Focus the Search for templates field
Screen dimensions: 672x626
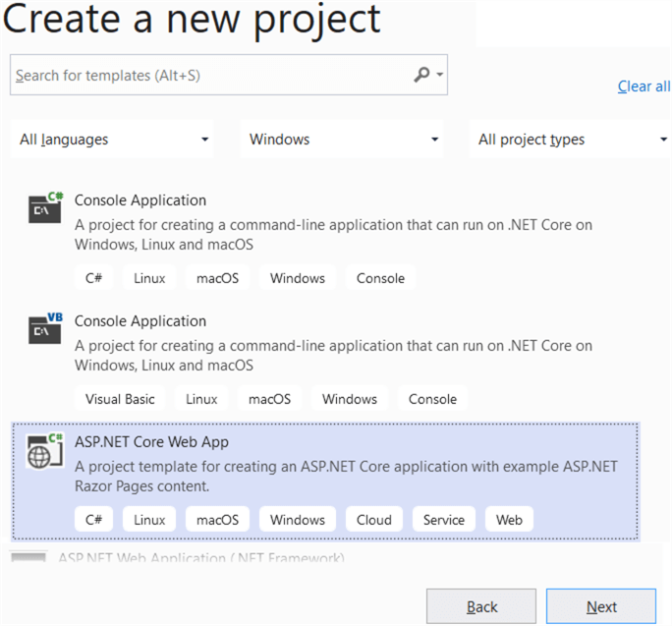click(x=229, y=75)
